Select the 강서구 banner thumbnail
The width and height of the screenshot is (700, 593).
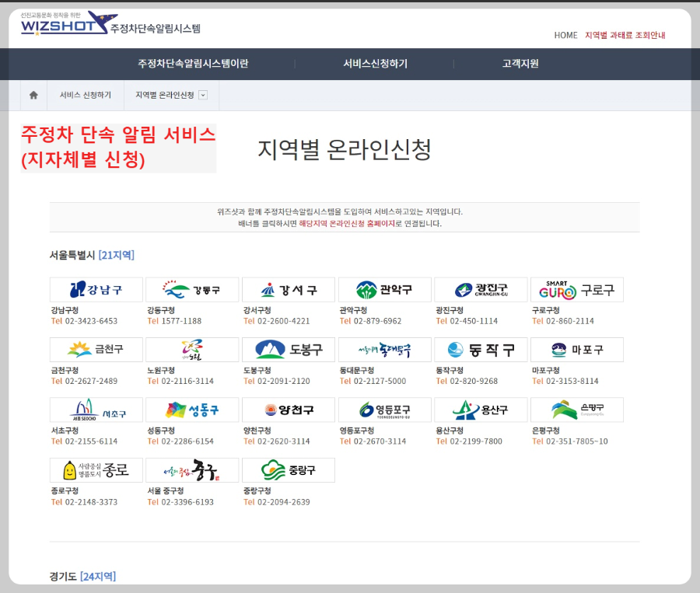pos(288,289)
